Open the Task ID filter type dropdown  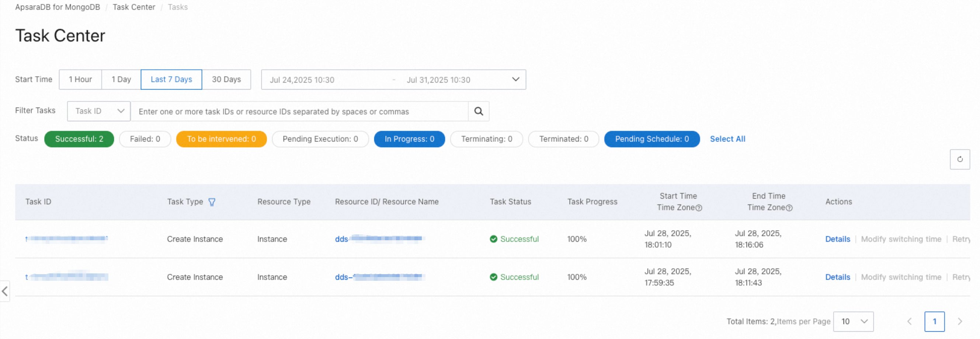tap(99, 111)
